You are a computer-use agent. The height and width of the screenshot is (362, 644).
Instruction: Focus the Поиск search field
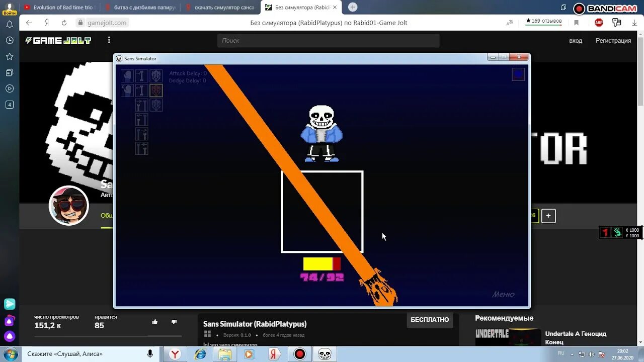click(328, 41)
